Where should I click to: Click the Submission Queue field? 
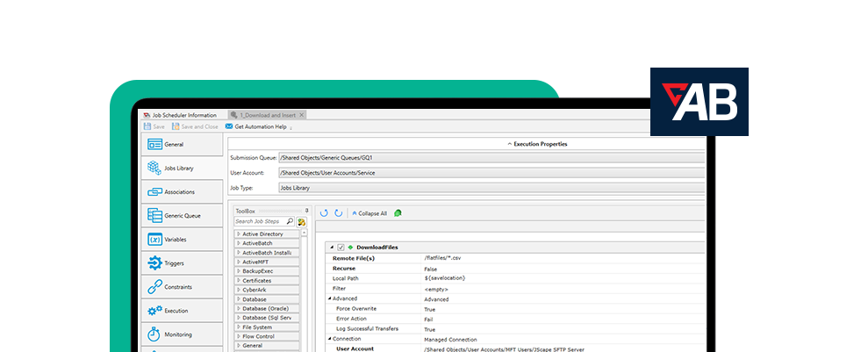(491, 158)
